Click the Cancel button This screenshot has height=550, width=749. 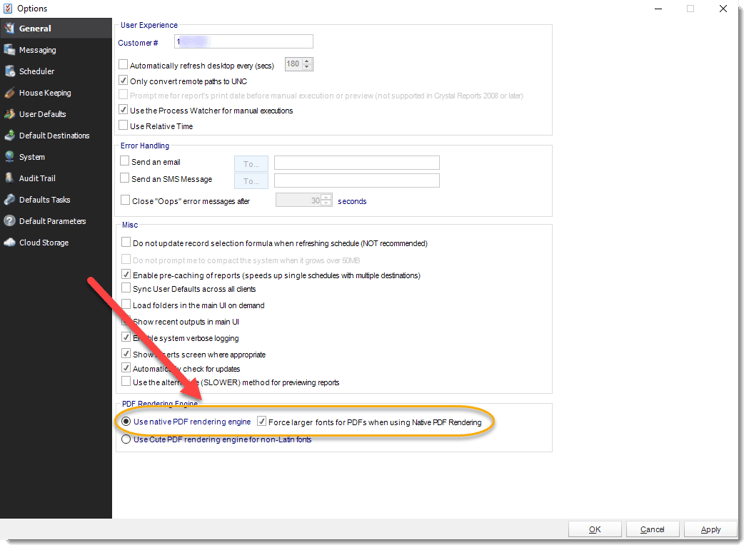click(653, 529)
